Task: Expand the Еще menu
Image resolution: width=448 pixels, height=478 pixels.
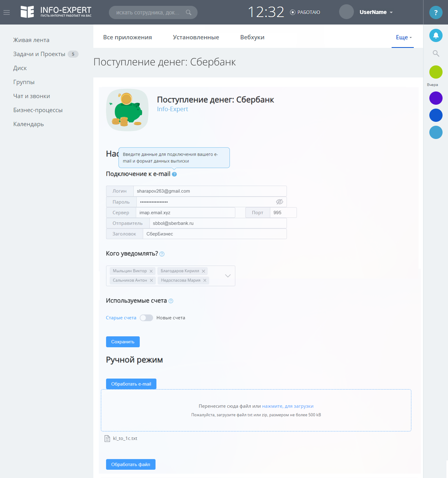Action: 403,37
